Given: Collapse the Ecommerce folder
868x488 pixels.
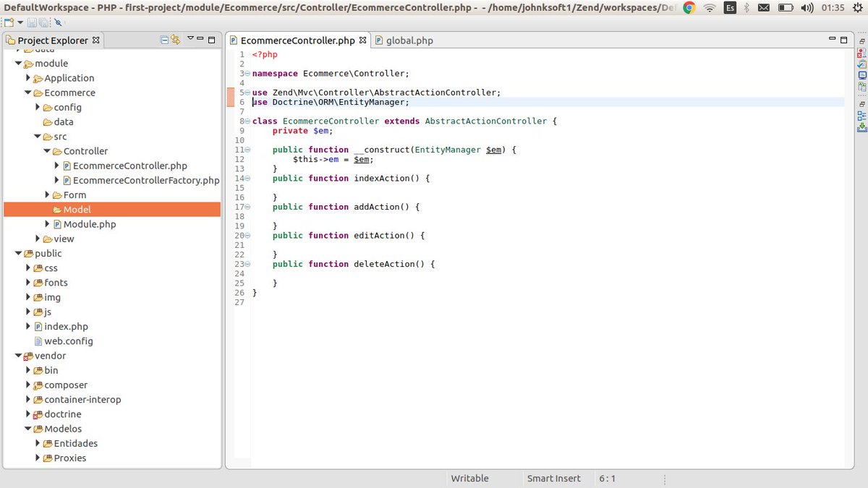Looking at the screenshot, I should coord(28,93).
